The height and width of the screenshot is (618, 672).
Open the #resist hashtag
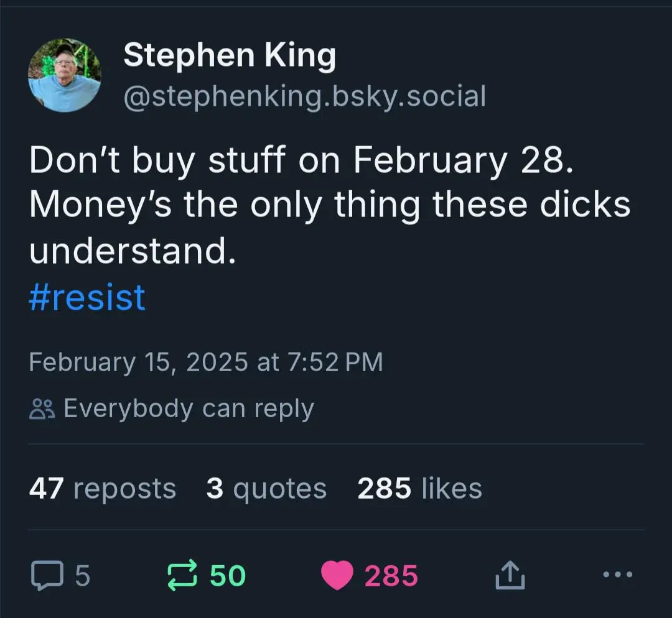click(87, 297)
